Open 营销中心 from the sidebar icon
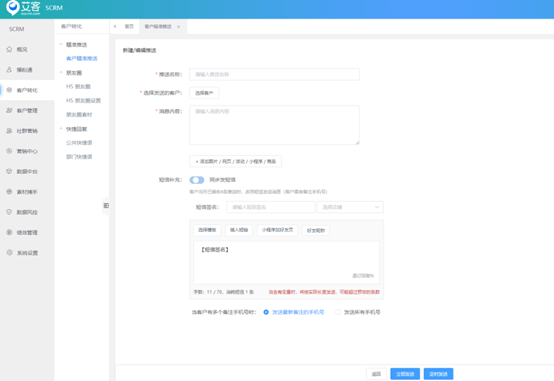Viewport: 554px width, 381px height. 9,151
